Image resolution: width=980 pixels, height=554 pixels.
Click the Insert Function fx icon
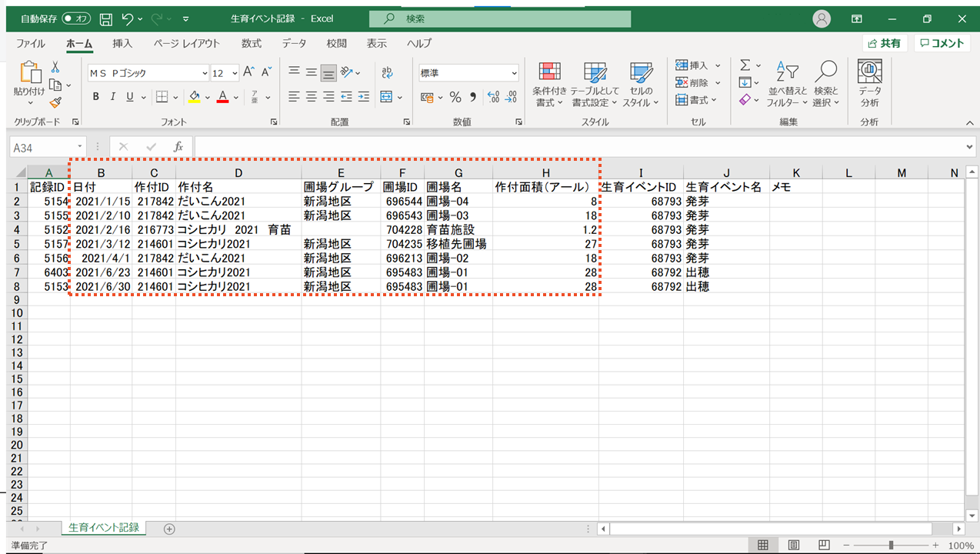tap(178, 146)
